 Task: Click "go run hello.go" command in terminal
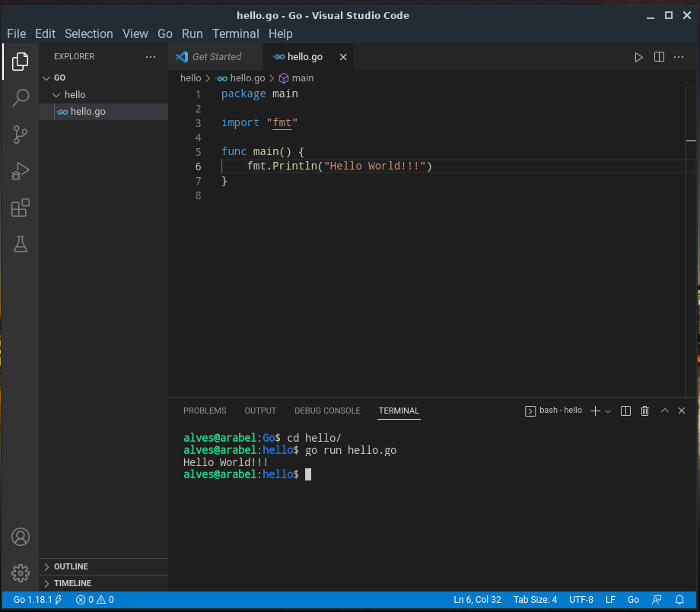click(351, 451)
